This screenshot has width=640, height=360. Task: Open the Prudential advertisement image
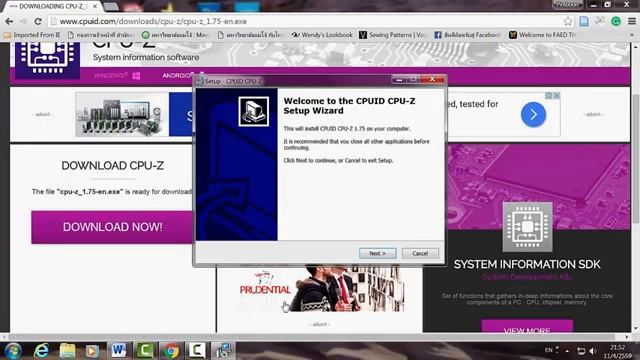coord(321,289)
